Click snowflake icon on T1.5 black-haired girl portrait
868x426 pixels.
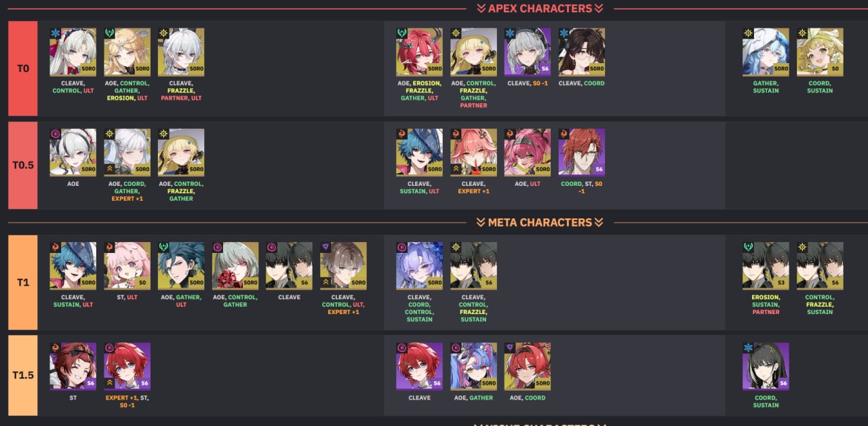click(749, 348)
